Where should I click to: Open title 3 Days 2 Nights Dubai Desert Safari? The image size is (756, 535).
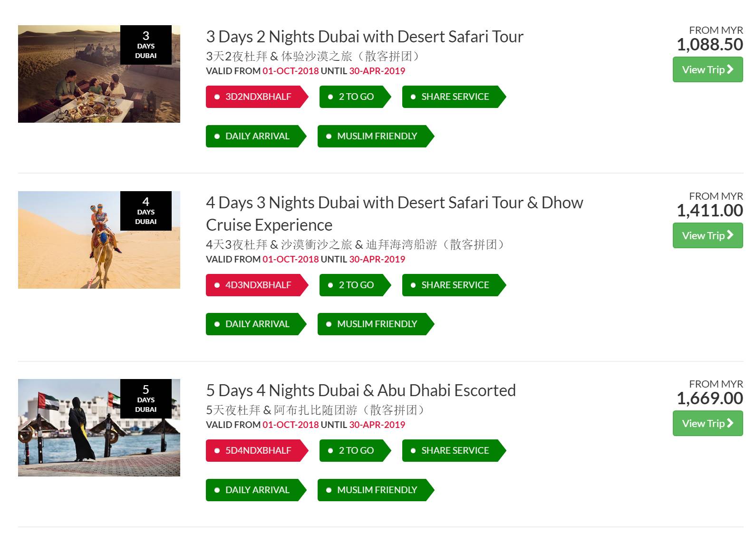tap(365, 37)
